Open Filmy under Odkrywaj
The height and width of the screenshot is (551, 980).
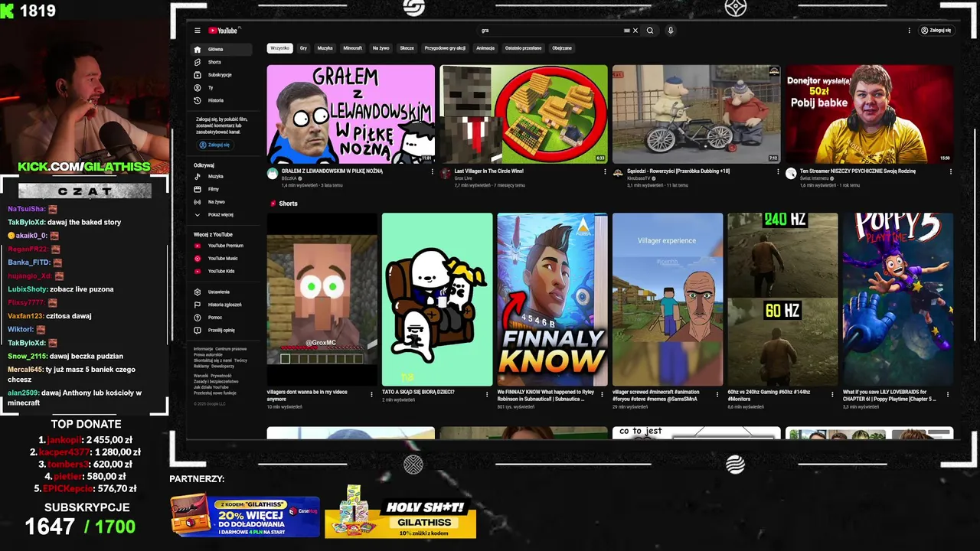tap(221, 189)
